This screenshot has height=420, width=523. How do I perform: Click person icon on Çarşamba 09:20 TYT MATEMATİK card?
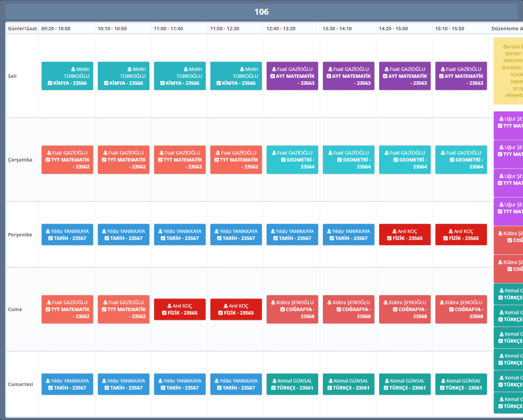(49, 153)
